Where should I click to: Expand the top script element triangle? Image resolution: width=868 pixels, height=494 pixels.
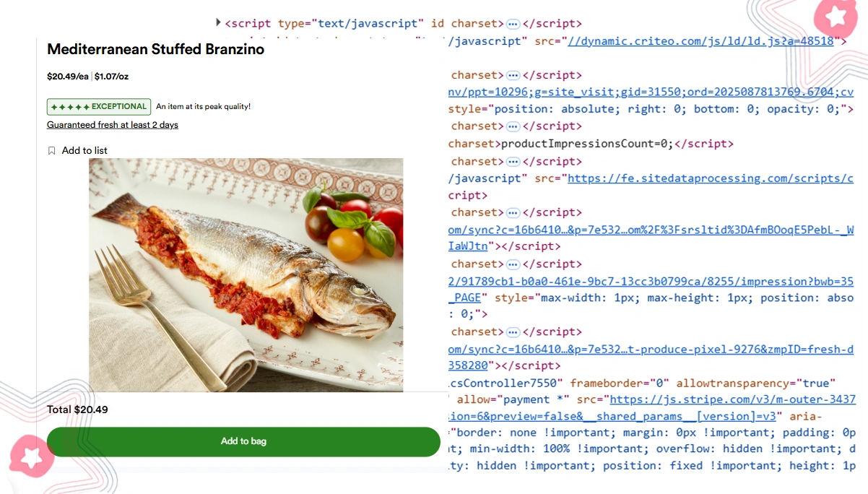pyautogui.click(x=219, y=22)
